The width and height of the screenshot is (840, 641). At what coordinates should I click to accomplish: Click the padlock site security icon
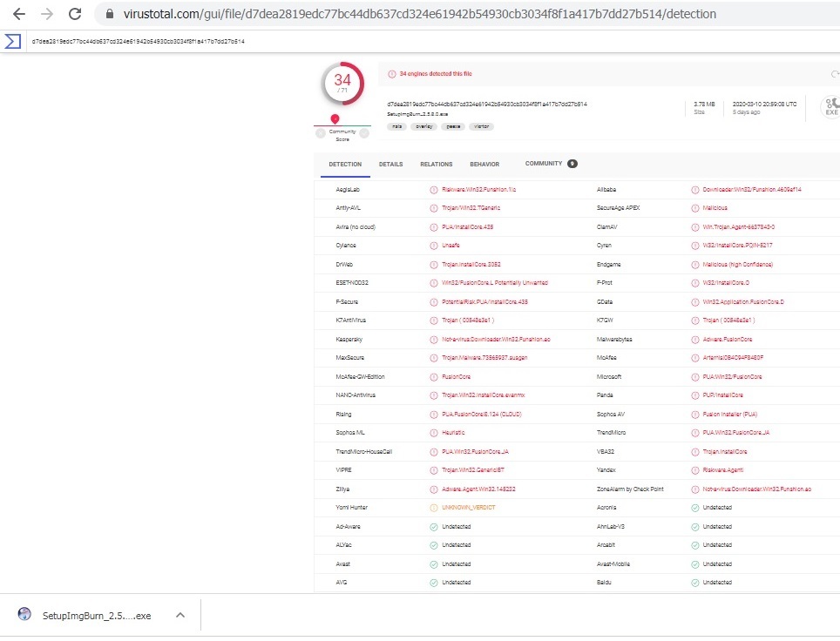coord(110,14)
